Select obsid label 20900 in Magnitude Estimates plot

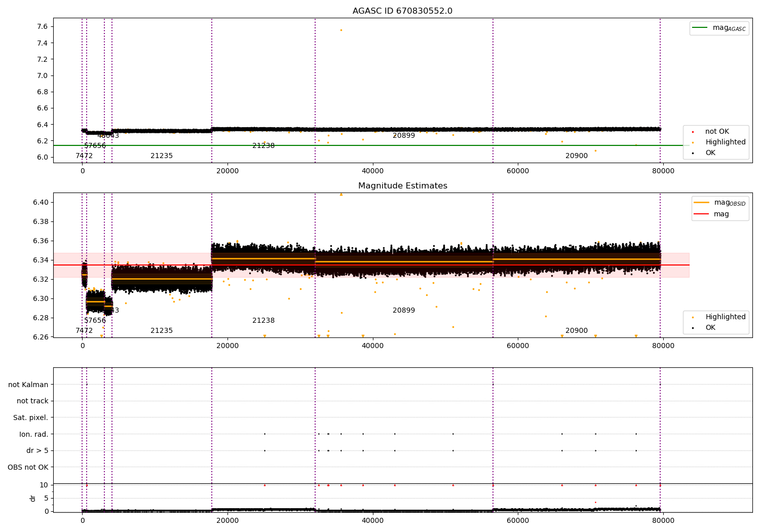[577, 330]
